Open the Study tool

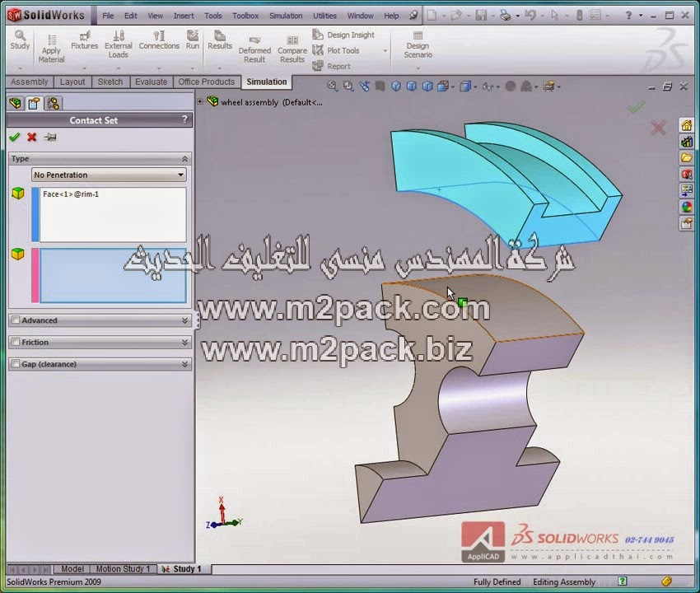[x=20, y=40]
